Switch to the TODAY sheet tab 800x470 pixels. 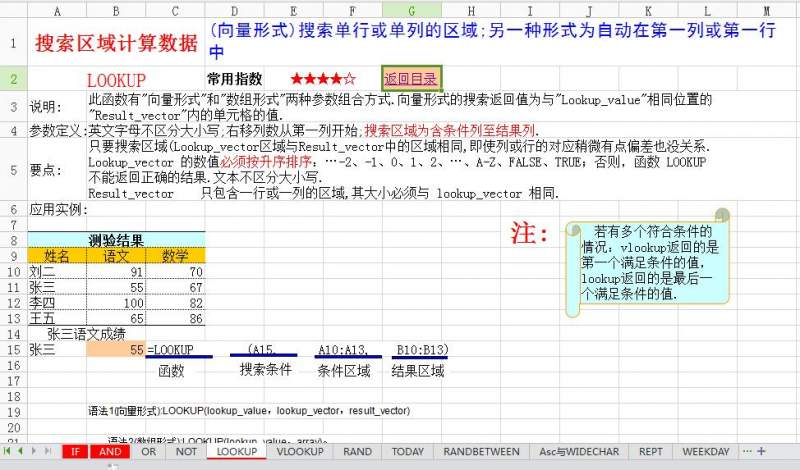coord(408,452)
